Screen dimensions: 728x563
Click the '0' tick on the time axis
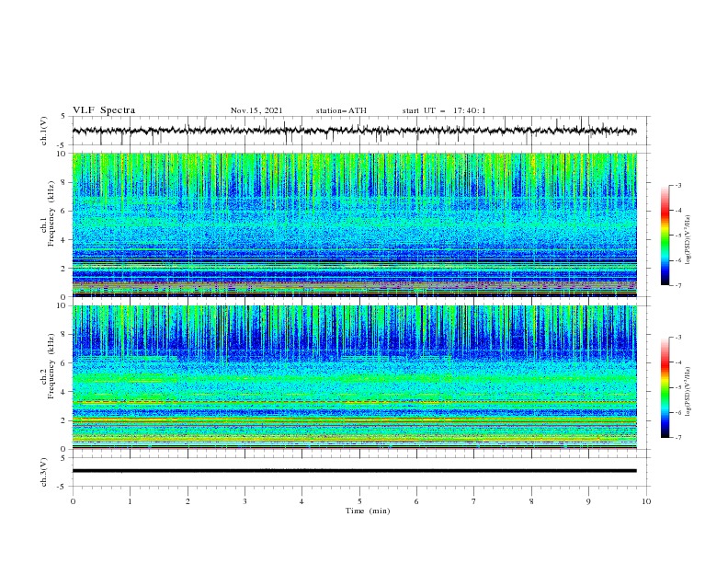pyautogui.click(x=73, y=501)
